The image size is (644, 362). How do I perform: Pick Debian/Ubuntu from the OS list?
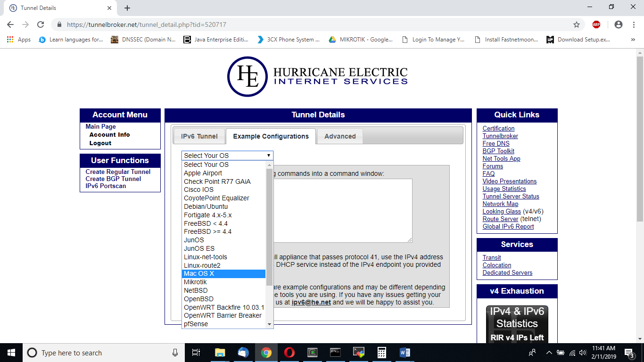pyautogui.click(x=223, y=206)
